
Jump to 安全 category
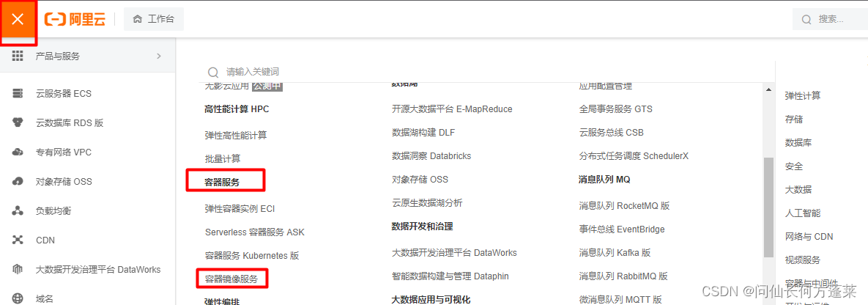[x=794, y=166]
